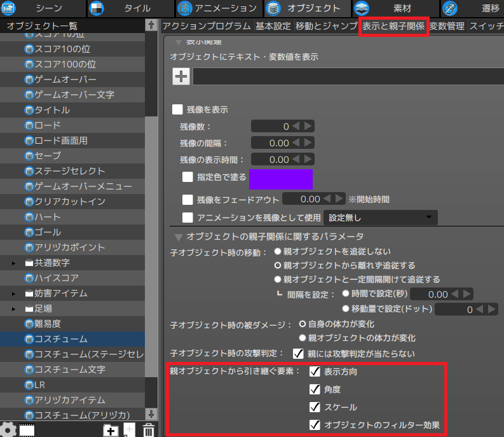
Task: Tick the 指定色で塗る checkbox
Action: pyautogui.click(x=187, y=177)
